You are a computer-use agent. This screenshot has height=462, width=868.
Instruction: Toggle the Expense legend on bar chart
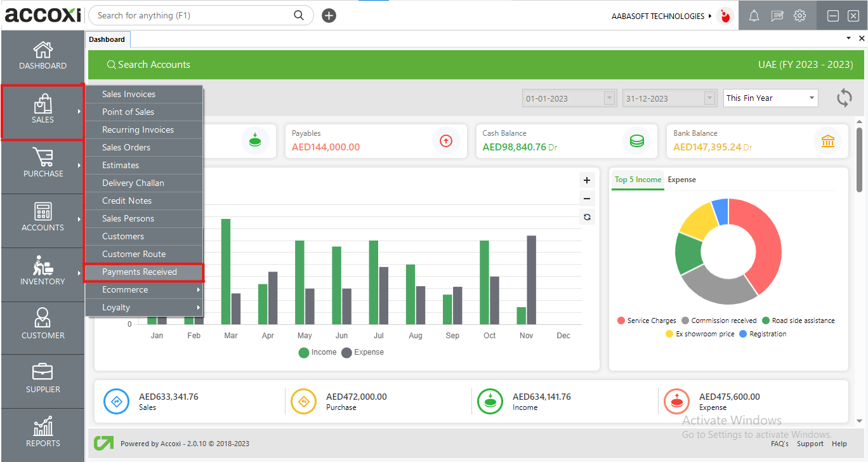362,352
